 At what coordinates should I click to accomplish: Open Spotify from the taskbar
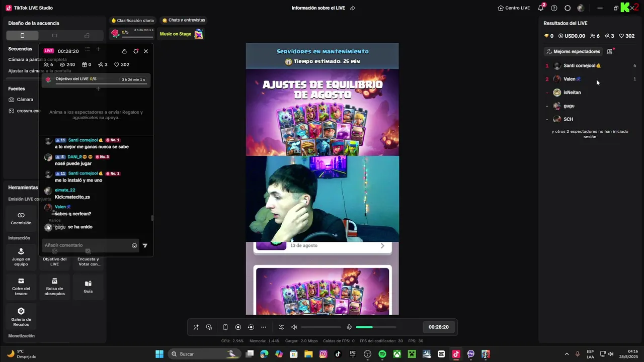(x=382, y=354)
